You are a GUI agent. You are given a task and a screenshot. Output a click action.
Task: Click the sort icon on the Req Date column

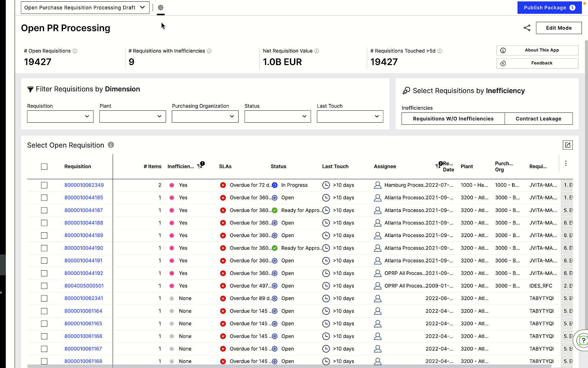[438, 166]
